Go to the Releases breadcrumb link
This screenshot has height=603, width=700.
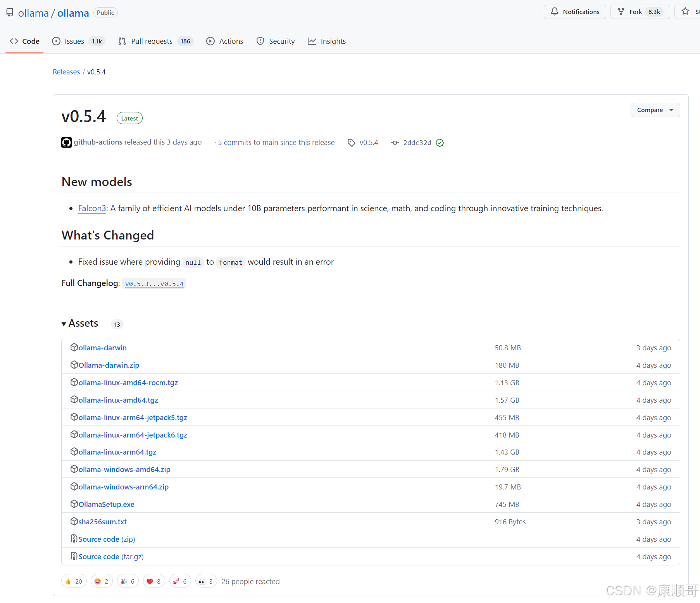pyautogui.click(x=66, y=72)
